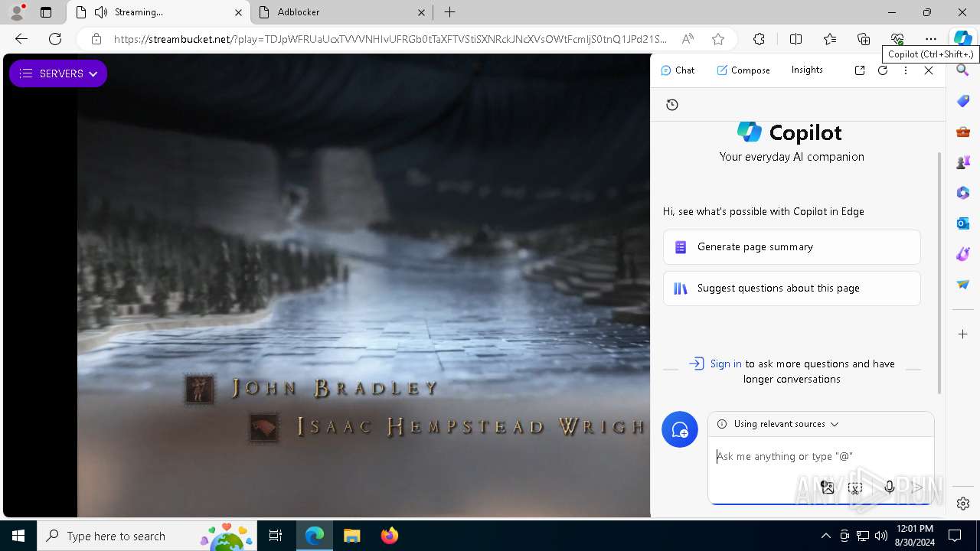Refresh the Copilot pane
The image size is (980, 551).
coord(883,70)
